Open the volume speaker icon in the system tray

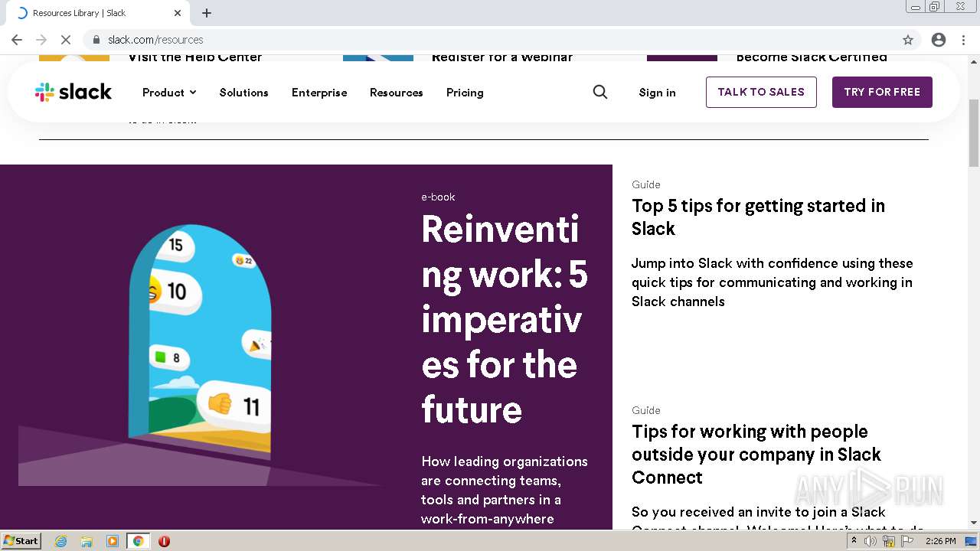click(x=871, y=541)
